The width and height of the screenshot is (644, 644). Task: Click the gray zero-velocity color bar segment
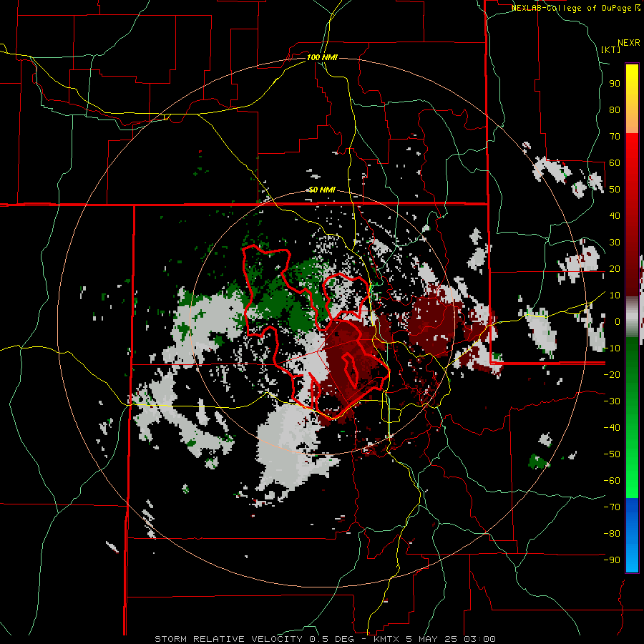pyautogui.click(x=632, y=318)
